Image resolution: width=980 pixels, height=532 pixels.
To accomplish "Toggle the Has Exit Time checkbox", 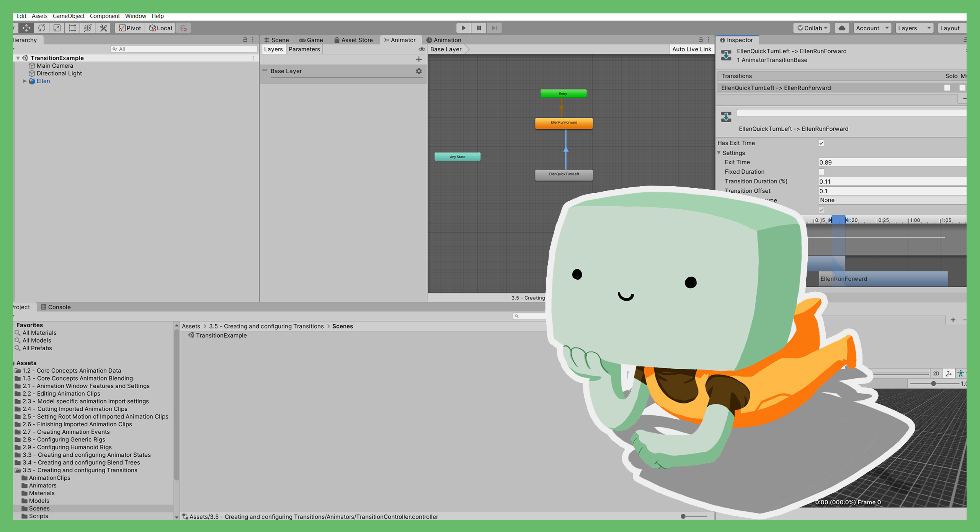I will click(x=822, y=143).
